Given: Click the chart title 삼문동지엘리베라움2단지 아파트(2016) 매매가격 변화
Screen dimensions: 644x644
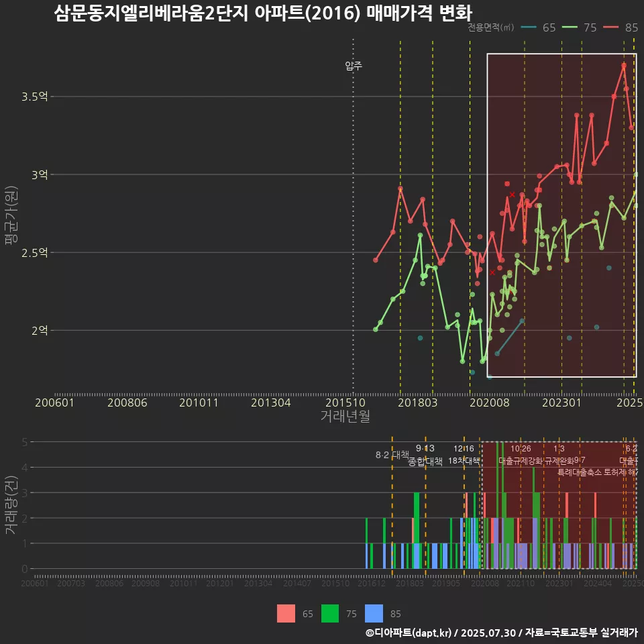Looking at the screenshot, I should tap(263, 13).
